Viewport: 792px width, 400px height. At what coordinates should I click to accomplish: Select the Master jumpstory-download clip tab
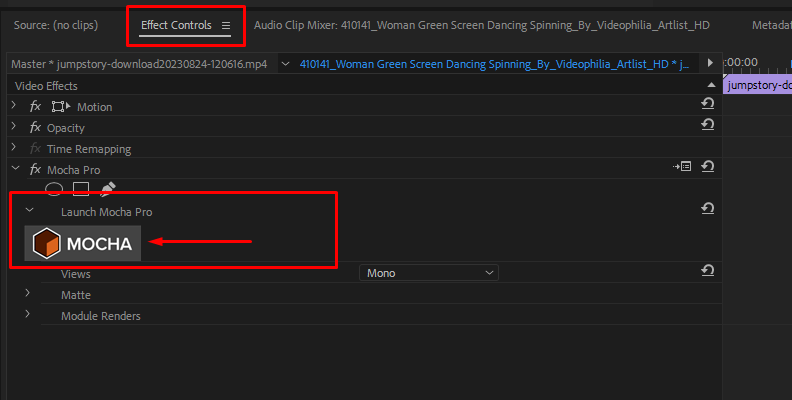[139, 64]
